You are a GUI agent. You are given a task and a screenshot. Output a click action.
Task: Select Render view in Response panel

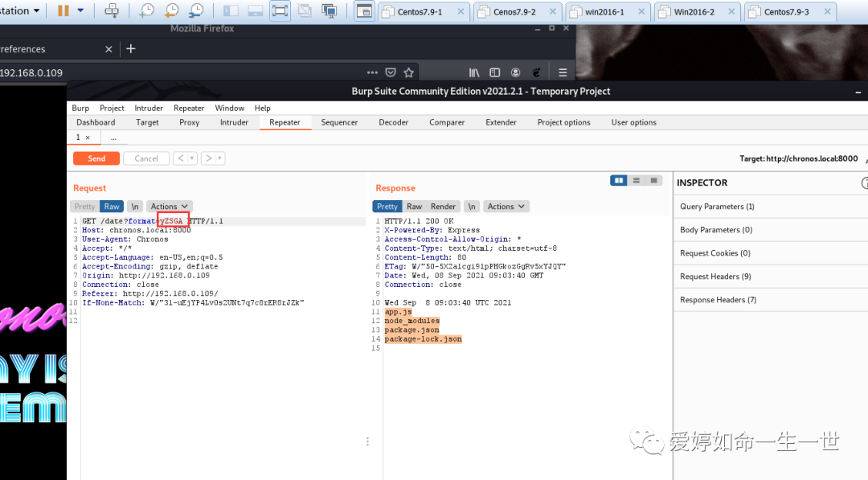[x=443, y=206]
